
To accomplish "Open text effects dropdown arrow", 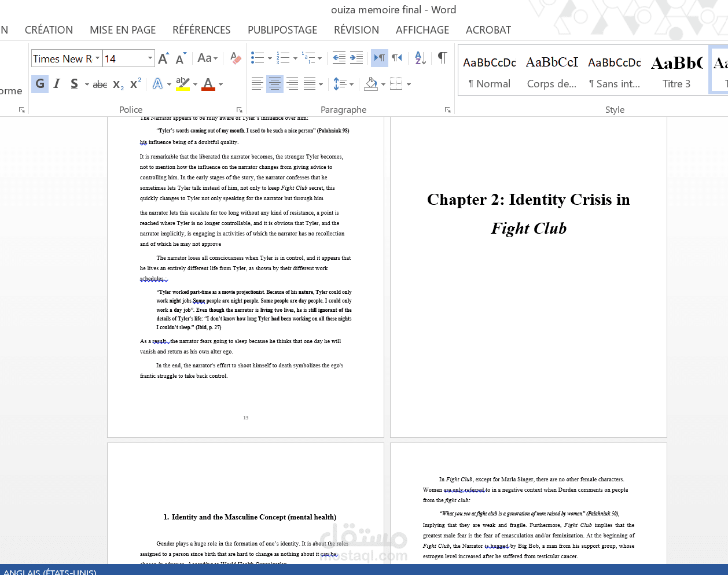I will pyautogui.click(x=169, y=84).
